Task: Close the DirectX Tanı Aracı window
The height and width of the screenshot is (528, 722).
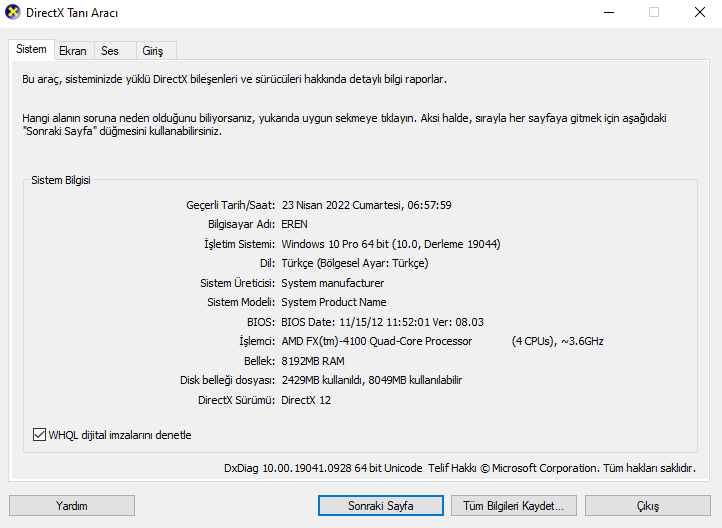Action: coord(700,12)
